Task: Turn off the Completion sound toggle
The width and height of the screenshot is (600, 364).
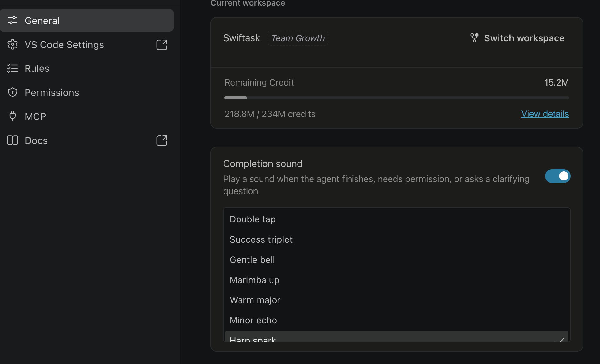Action: [558, 176]
